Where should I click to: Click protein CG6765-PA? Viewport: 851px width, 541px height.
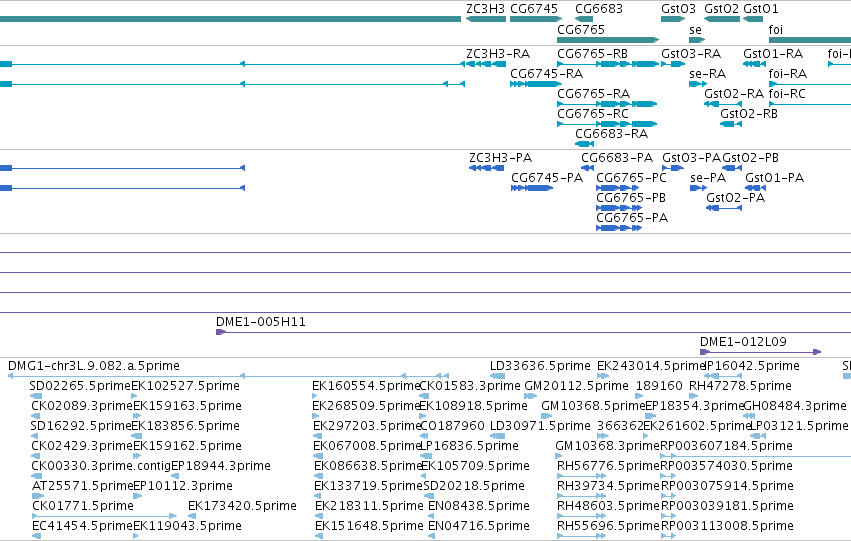[x=619, y=228]
